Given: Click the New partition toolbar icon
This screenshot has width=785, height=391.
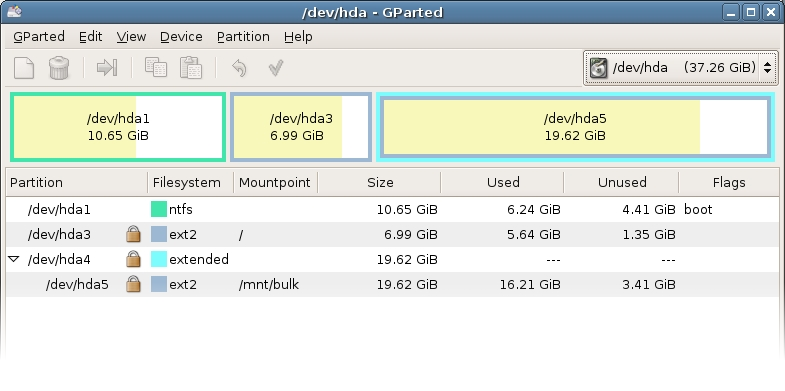Looking at the screenshot, I should (24, 68).
